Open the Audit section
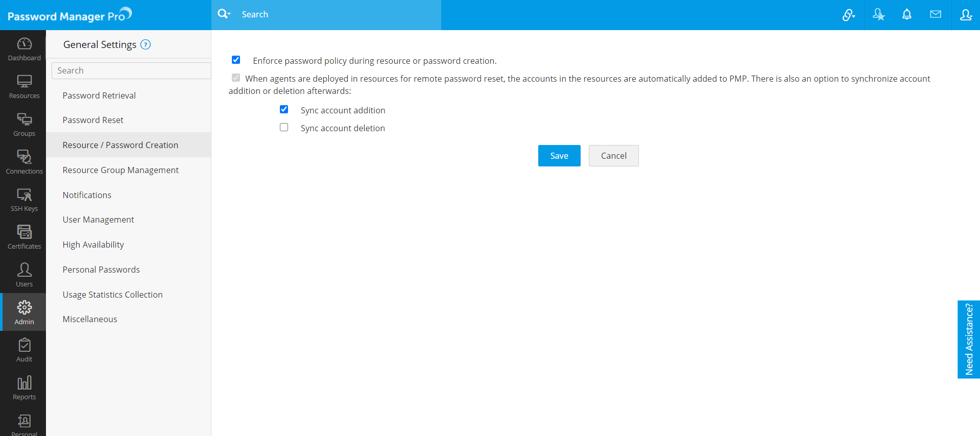980x436 pixels. (24, 351)
